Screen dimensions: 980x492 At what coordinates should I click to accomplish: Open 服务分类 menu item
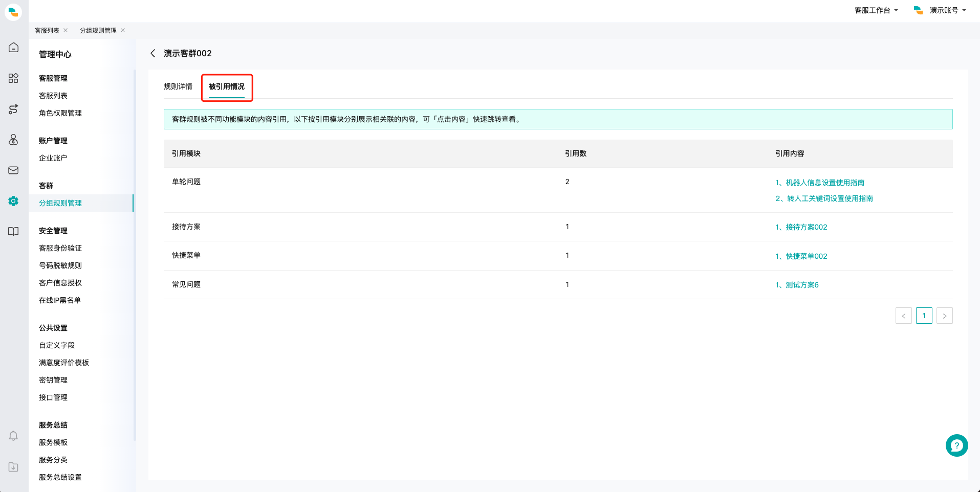pyautogui.click(x=53, y=460)
